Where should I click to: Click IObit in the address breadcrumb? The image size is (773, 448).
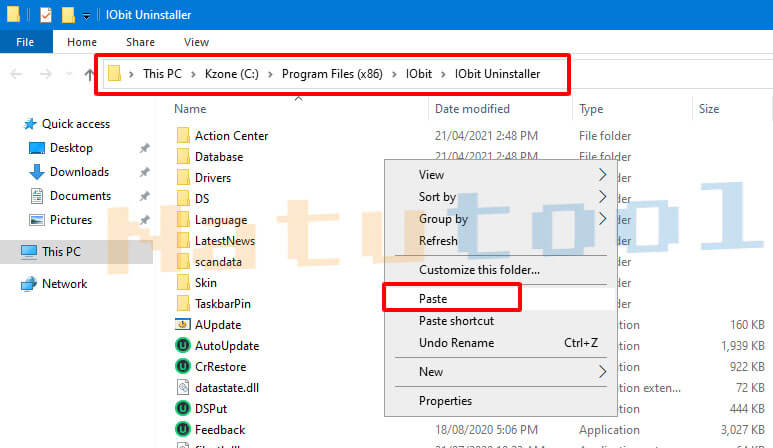click(419, 74)
